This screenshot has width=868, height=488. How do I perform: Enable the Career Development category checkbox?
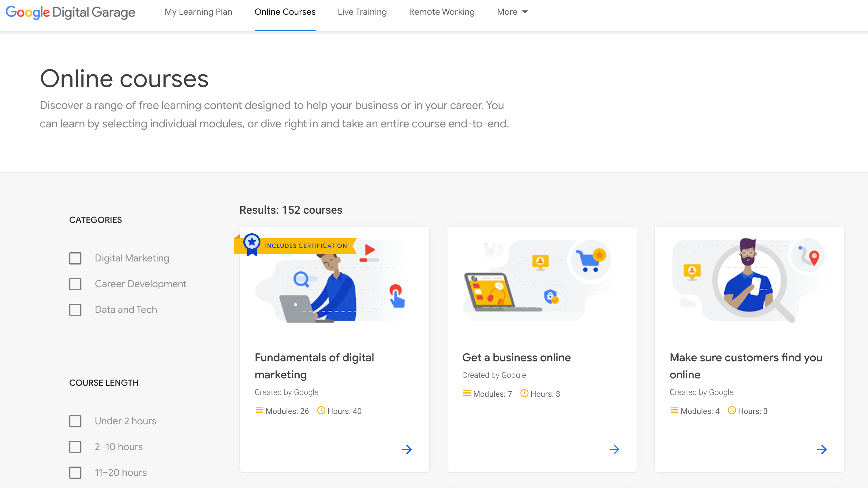pos(75,283)
